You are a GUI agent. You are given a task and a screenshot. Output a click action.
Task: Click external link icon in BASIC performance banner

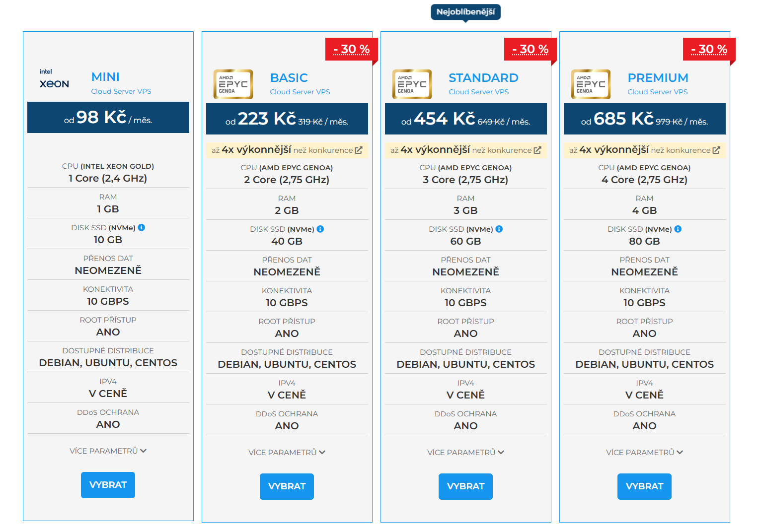tap(359, 150)
